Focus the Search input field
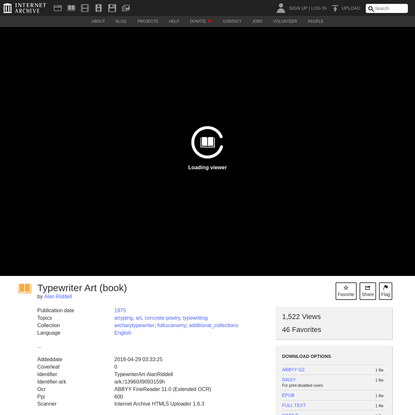Screen dimensions: 415x415 coord(387,8)
